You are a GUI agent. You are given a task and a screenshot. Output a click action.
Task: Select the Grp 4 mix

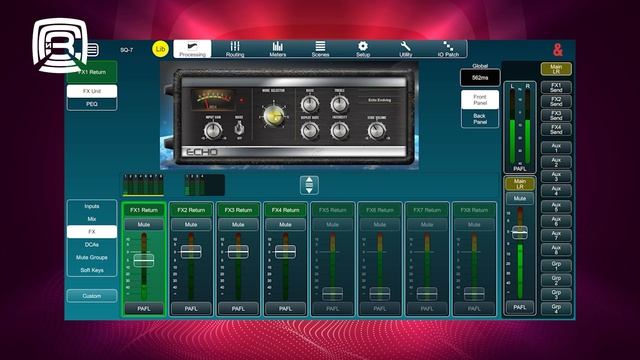tap(556, 309)
